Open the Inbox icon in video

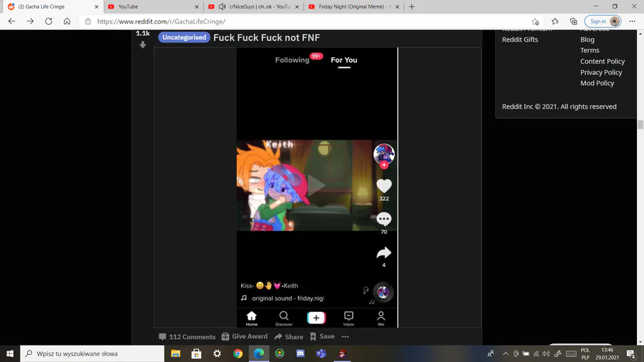tap(348, 318)
